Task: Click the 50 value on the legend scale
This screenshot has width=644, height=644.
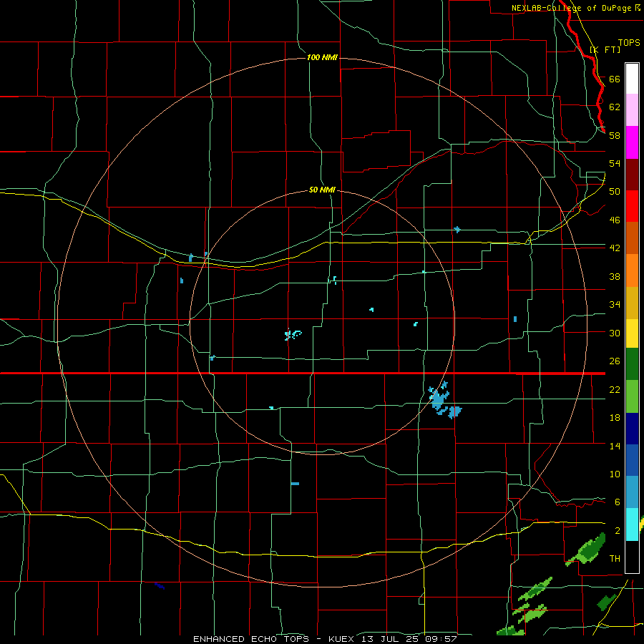Action: click(615, 191)
